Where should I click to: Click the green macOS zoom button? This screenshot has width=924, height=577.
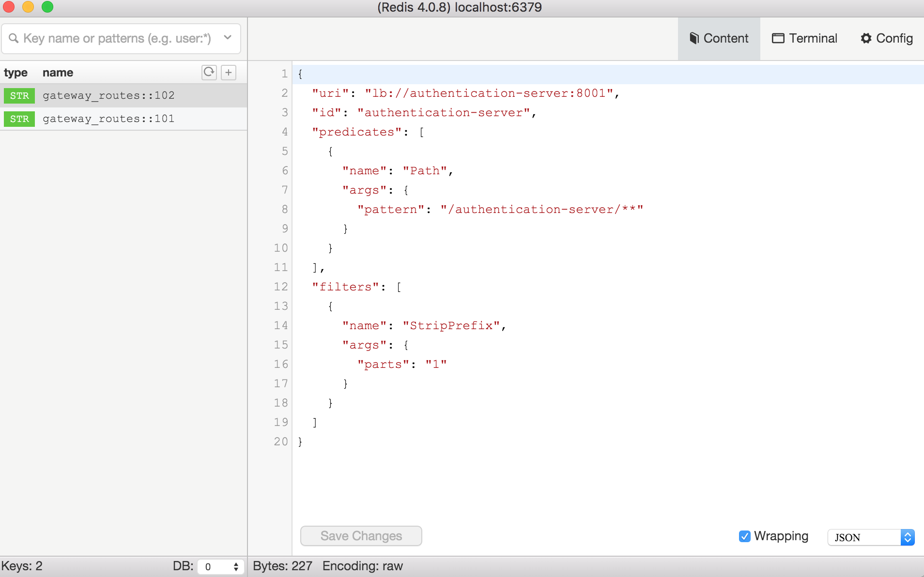point(47,7)
